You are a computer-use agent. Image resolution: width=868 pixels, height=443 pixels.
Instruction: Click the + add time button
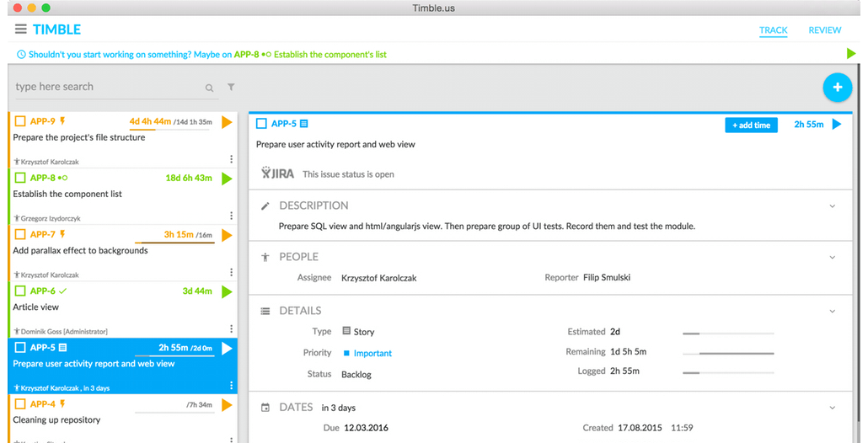tap(751, 125)
